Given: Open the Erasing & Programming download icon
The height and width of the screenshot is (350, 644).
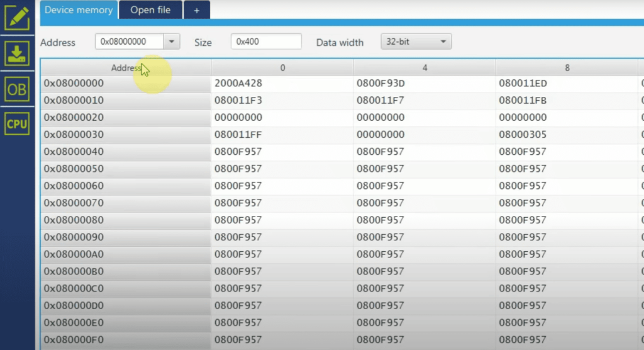Looking at the screenshot, I should click(x=17, y=54).
